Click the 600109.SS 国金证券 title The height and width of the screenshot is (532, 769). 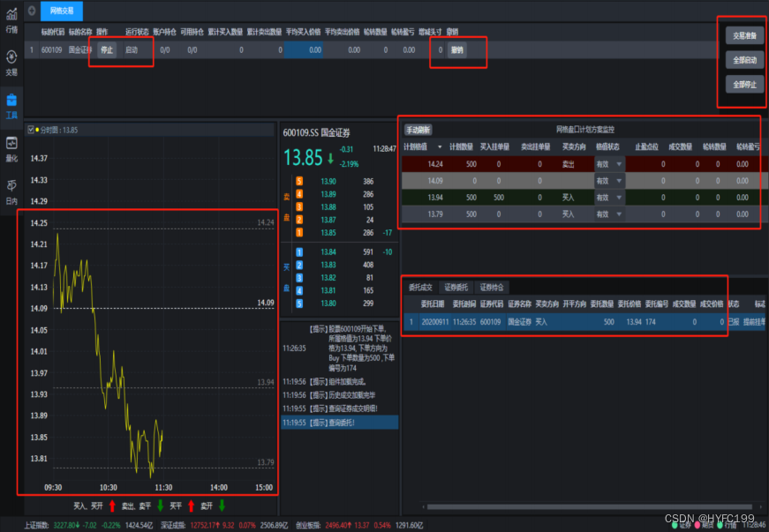tap(316, 132)
